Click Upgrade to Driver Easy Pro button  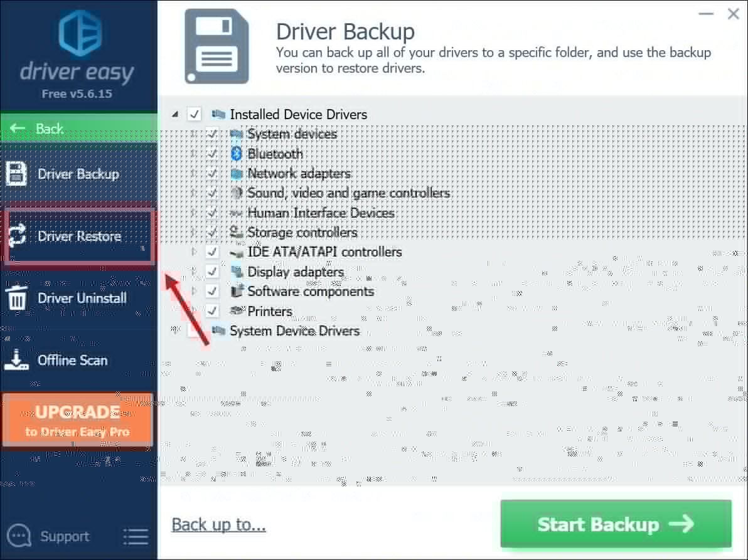tap(77, 421)
